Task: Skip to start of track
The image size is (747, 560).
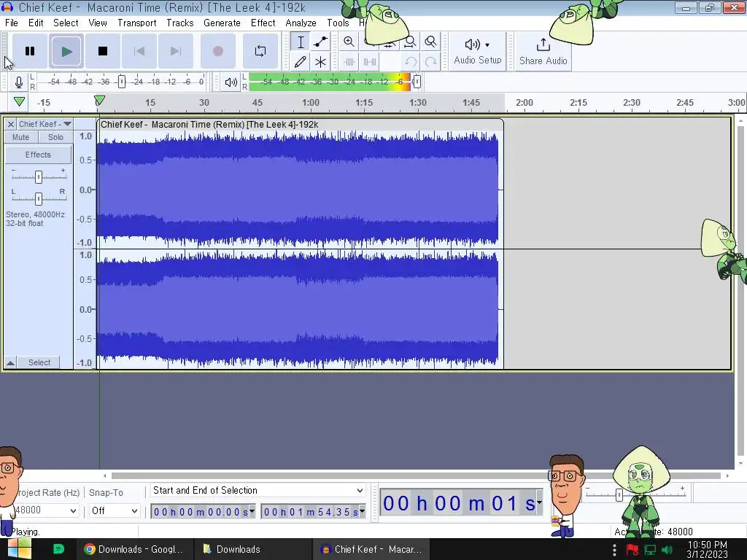Action: tap(139, 51)
